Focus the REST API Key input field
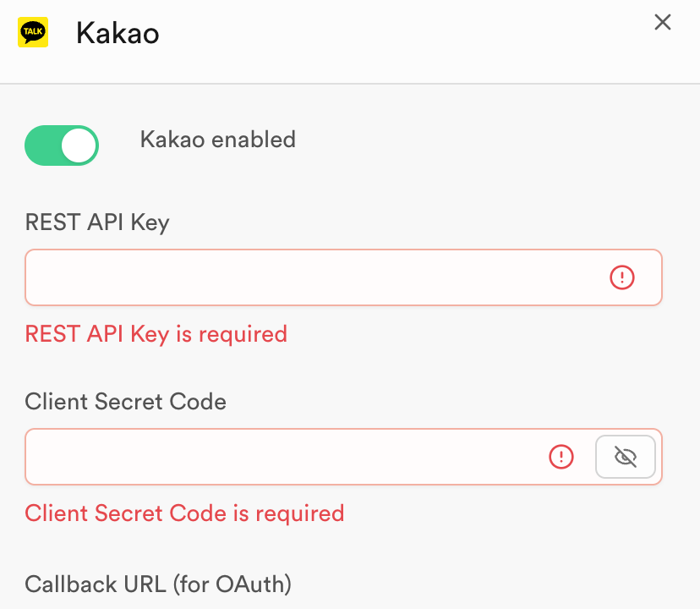This screenshot has width=700, height=609. [313, 277]
